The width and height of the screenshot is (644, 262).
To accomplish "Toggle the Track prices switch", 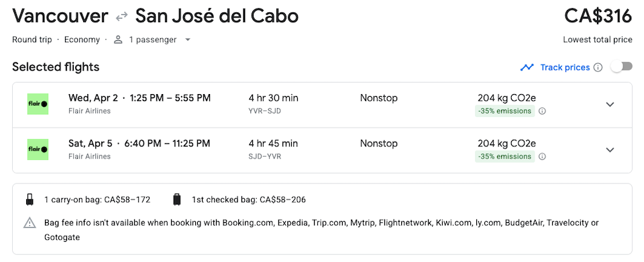I will point(621,67).
